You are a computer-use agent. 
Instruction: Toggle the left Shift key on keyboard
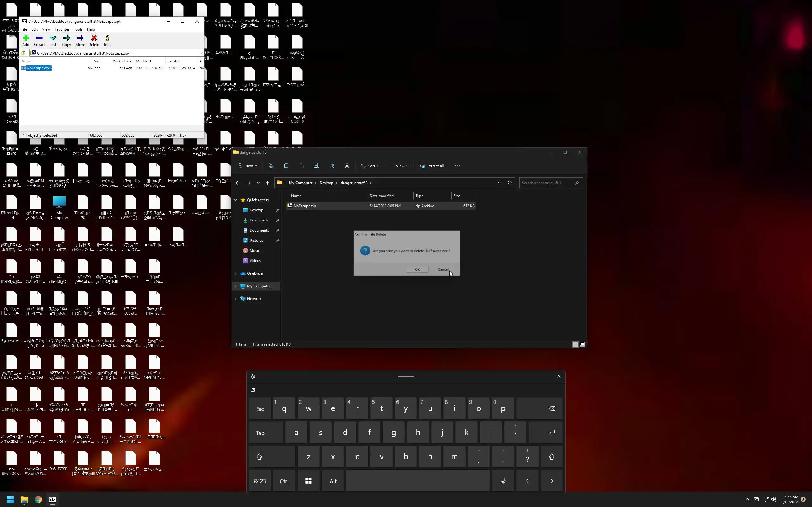[x=272, y=456]
